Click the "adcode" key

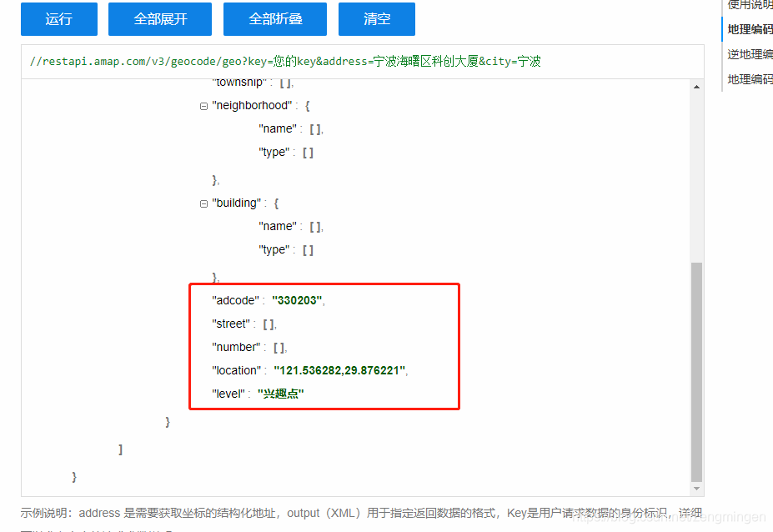pyautogui.click(x=236, y=300)
